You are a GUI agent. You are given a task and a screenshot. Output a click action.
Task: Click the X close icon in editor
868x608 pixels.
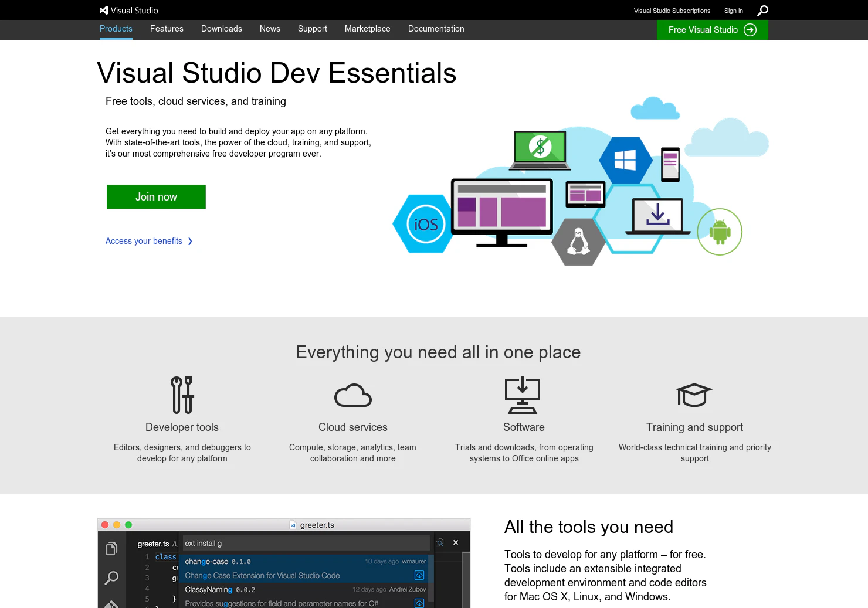pyautogui.click(x=456, y=542)
